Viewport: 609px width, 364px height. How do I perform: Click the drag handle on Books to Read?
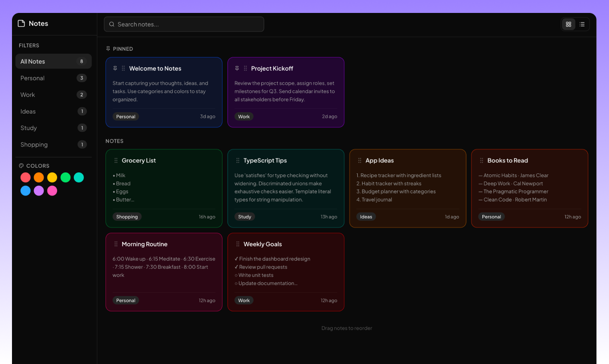(x=481, y=160)
